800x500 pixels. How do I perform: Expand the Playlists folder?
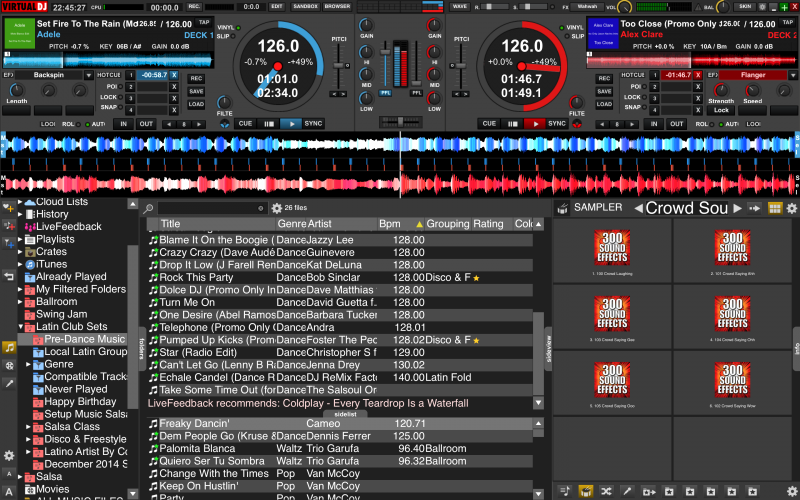pyautogui.click(x=20, y=239)
